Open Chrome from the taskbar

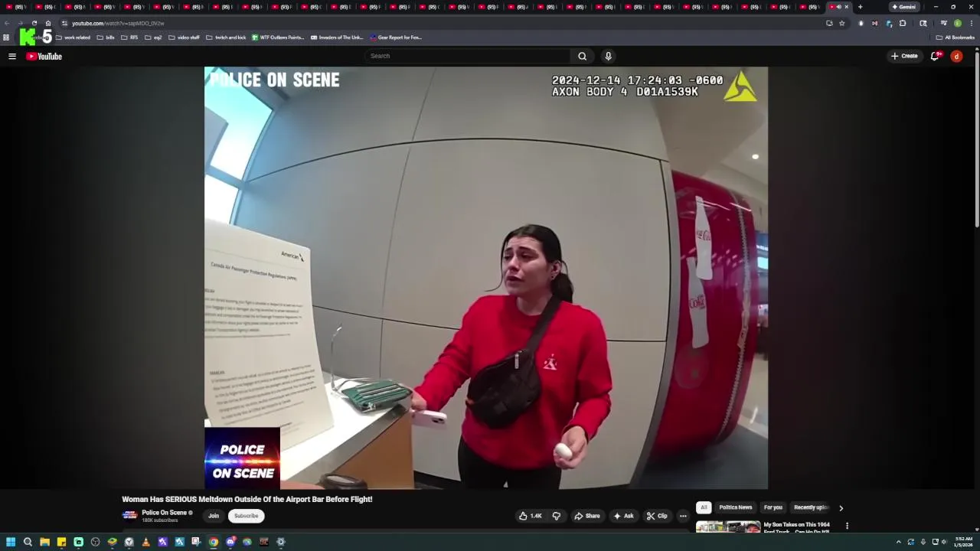pyautogui.click(x=214, y=542)
